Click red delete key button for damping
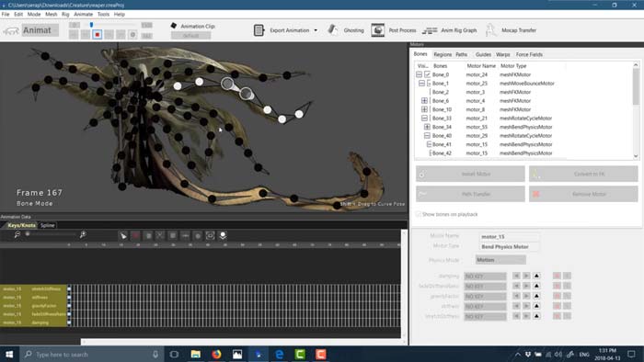The width and height of the screenshot is (644, 362). click(x=557, y=276)
